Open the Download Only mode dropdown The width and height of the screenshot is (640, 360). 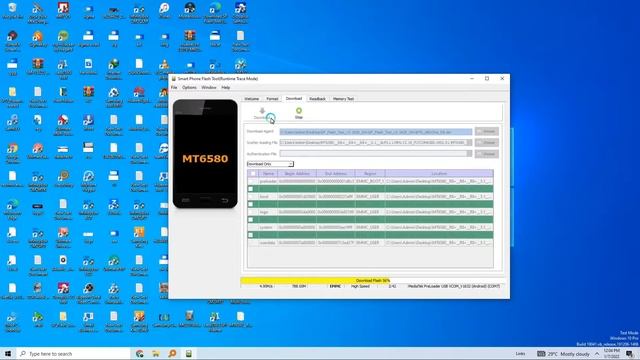pyautogui.click(x=270, y=164)
